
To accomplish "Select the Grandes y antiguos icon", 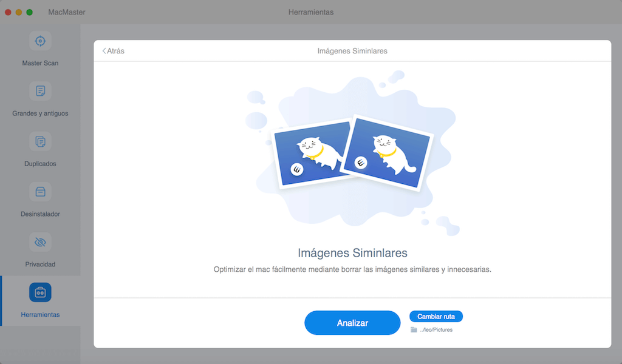I will (x=40, y=91).
